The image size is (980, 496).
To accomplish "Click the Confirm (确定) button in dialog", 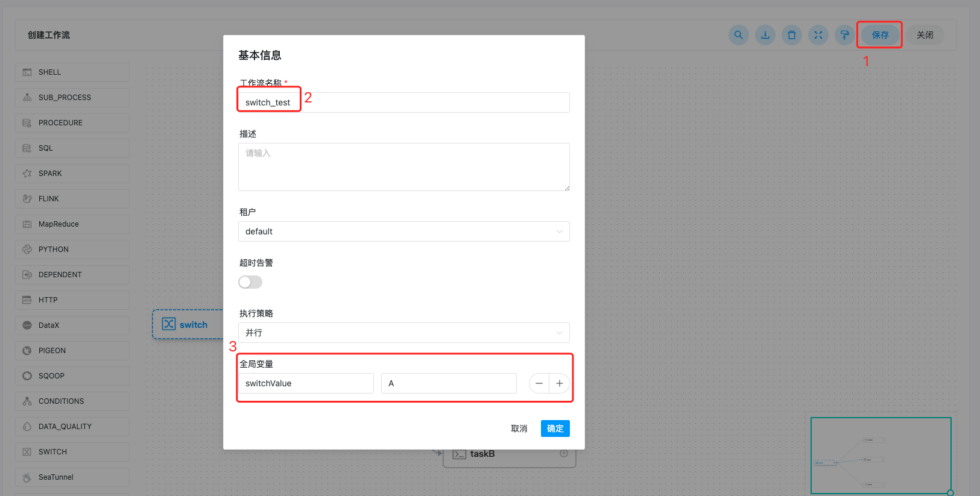I will [x=555, y=429].
